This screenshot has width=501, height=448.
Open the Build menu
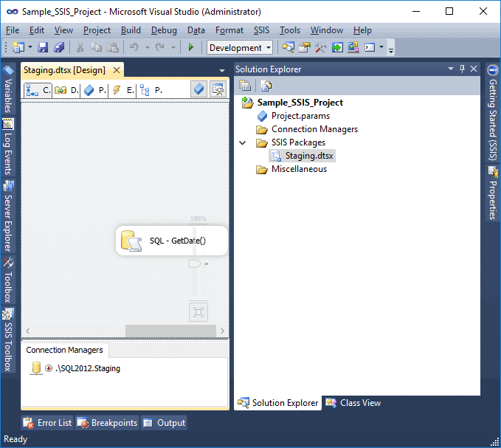131,30
